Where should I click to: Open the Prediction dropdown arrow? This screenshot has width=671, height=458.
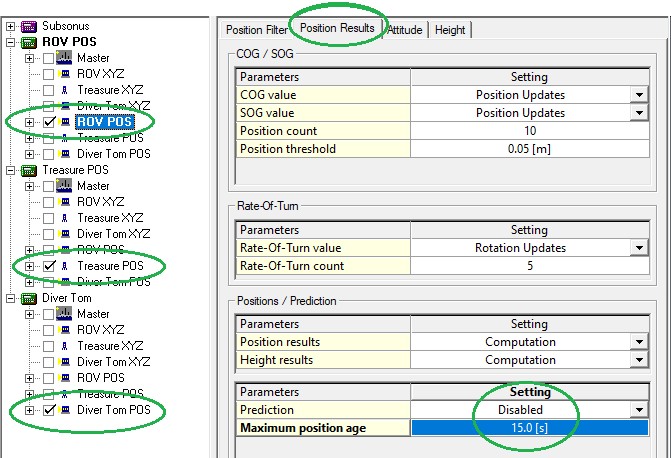click(639, 410)
